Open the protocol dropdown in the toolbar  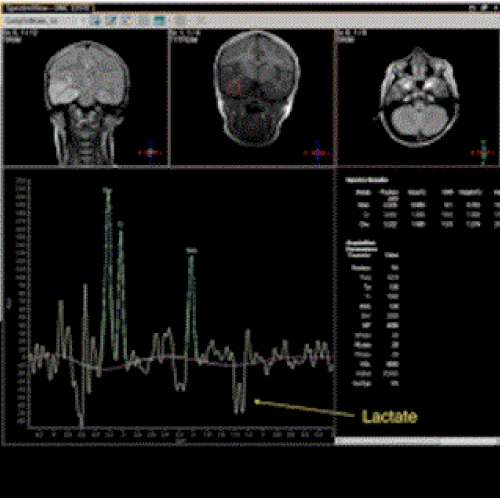pos(44,21)
